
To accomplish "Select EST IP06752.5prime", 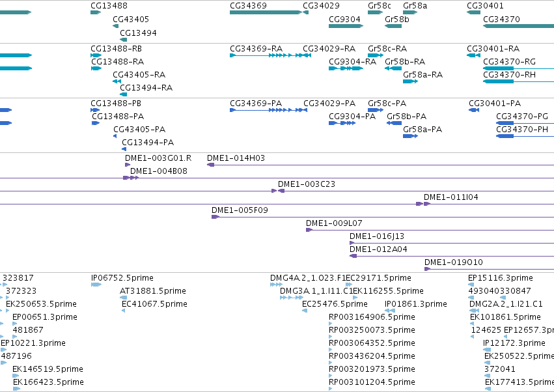I will [x=122, y=278].
